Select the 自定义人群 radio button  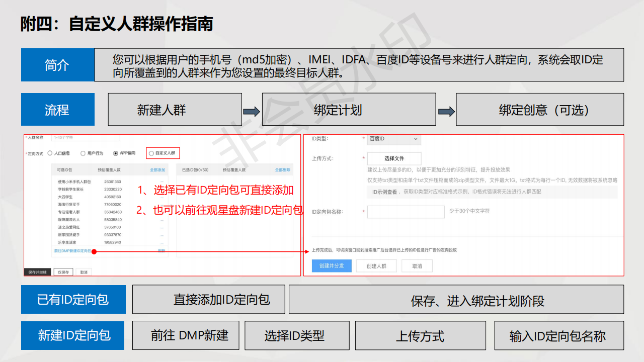(x=152, y=153)
